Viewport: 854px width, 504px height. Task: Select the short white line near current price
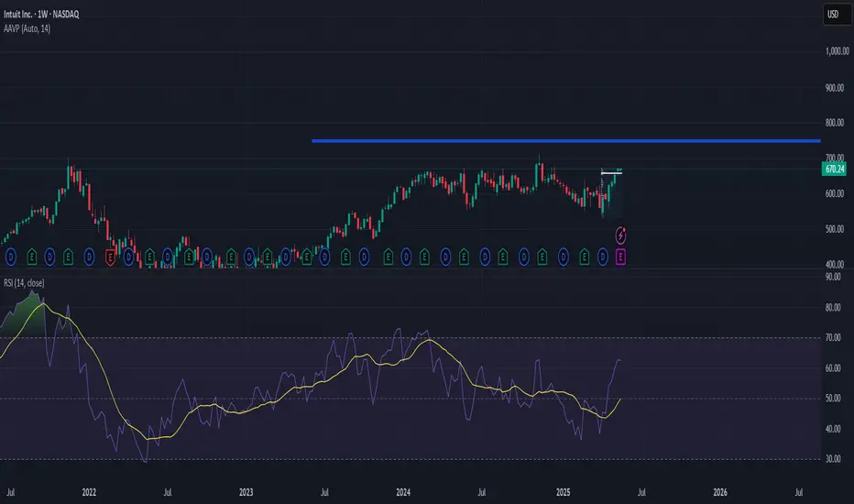[611, 172]
